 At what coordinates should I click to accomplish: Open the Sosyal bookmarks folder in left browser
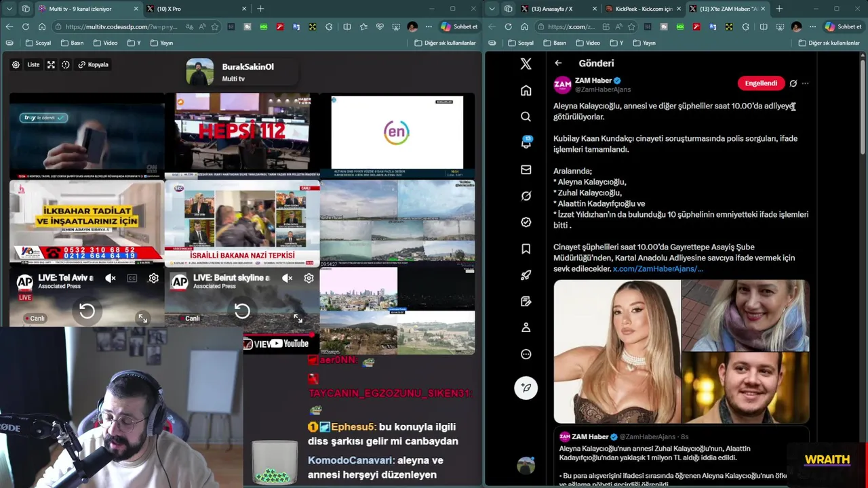(38, 43)
